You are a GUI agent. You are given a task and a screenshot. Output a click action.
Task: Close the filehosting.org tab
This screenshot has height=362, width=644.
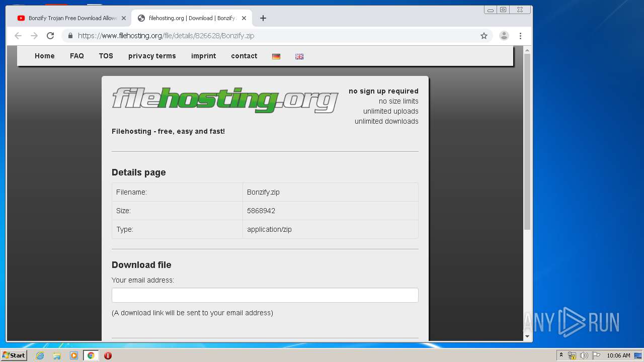(244, 18)
